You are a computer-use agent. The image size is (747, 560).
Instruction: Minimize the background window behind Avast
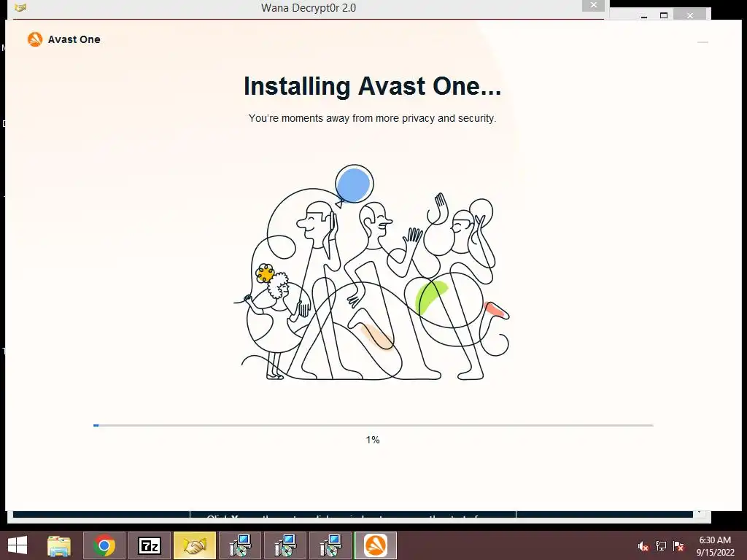[644, 16]
